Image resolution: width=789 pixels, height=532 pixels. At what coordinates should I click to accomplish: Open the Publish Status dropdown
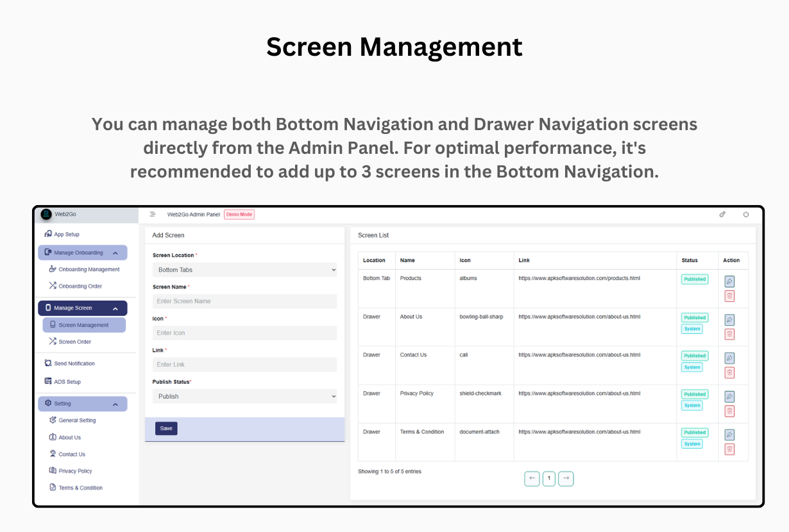tap(244, 395)
